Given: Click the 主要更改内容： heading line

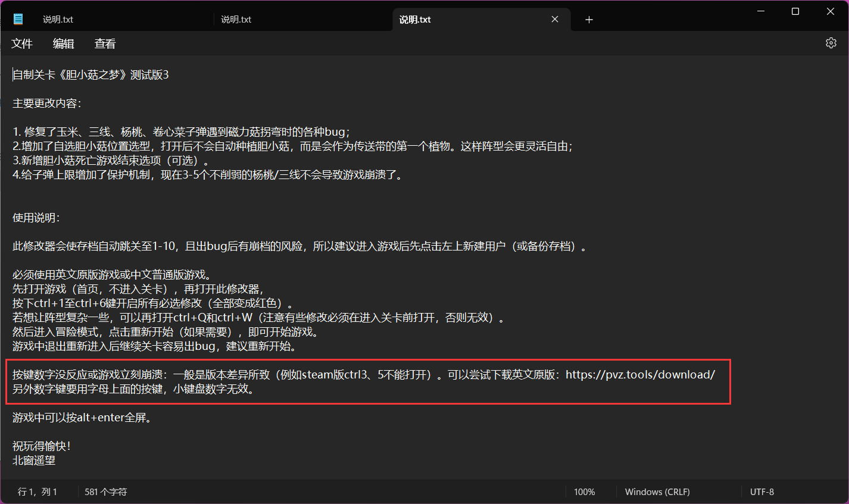Looking at the screenshot, I should (x=47, y=104).
